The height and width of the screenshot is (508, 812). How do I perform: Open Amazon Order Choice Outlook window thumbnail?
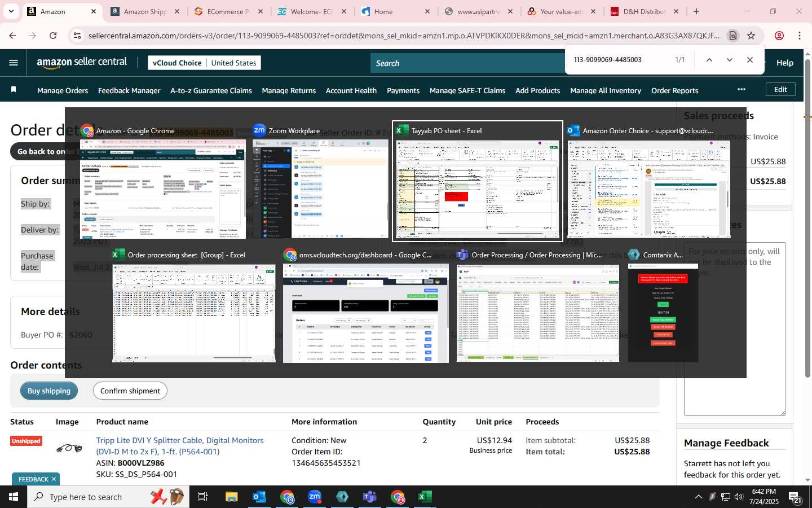(649, 181)
